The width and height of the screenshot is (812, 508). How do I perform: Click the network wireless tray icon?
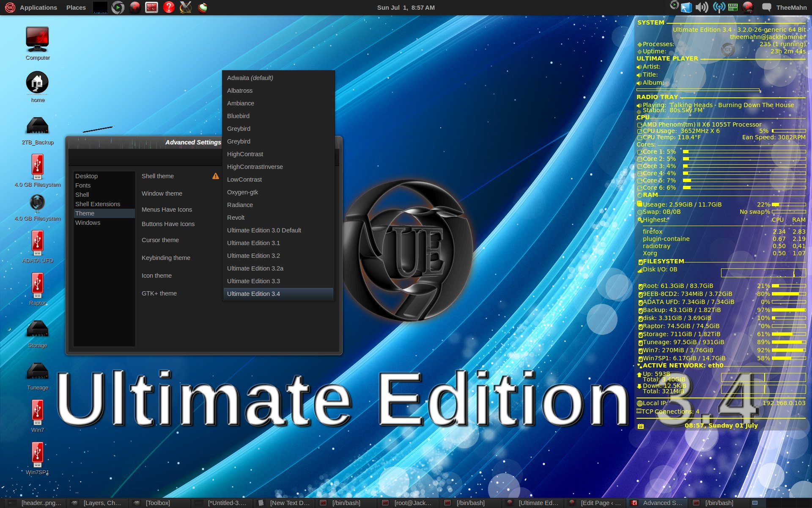719,7
